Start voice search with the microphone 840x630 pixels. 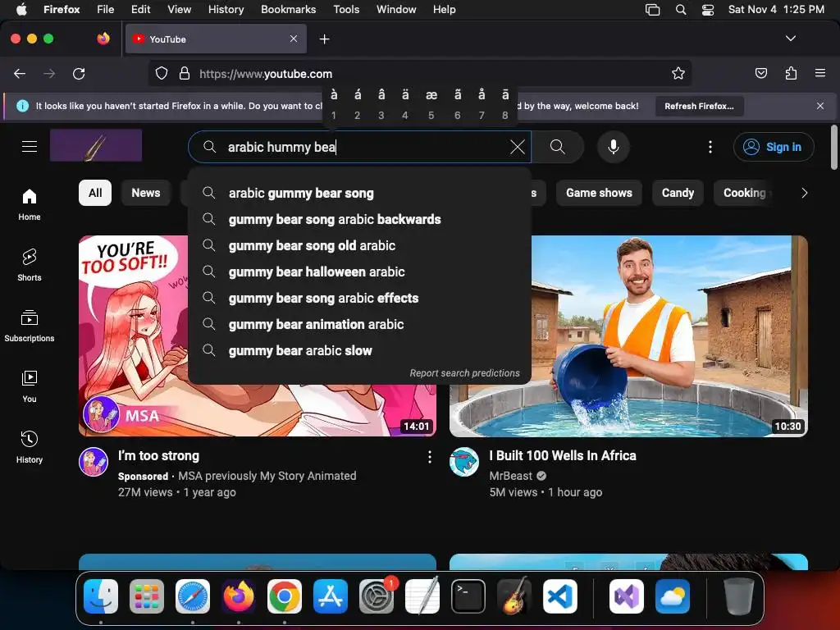pos(614,147)
